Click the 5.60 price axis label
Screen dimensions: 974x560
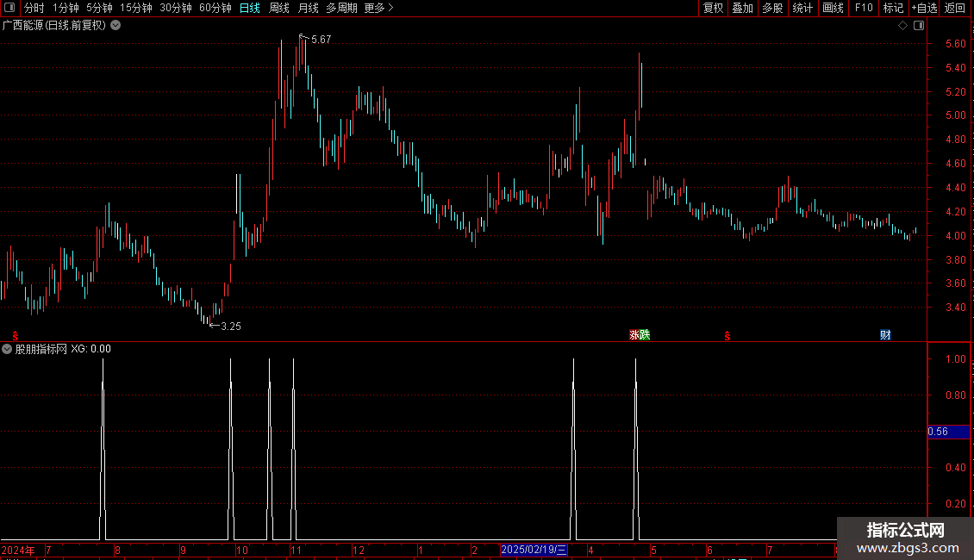pos(955,43)
